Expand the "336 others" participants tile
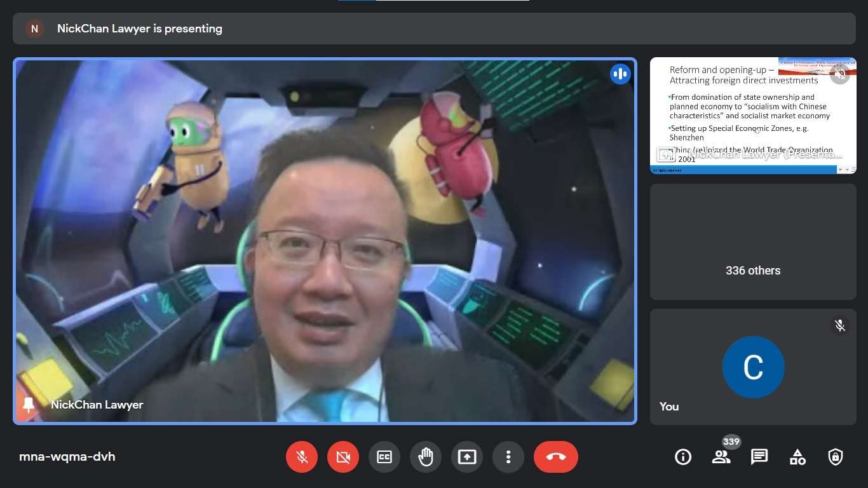The width and height of the screenshot is (868, 488). pyautogui.click(x=753, y=241)
